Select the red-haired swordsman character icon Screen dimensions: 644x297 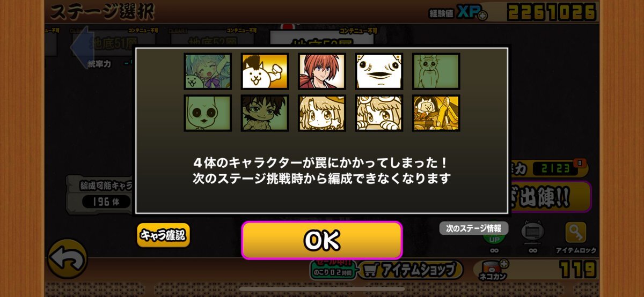pos(321,71)
